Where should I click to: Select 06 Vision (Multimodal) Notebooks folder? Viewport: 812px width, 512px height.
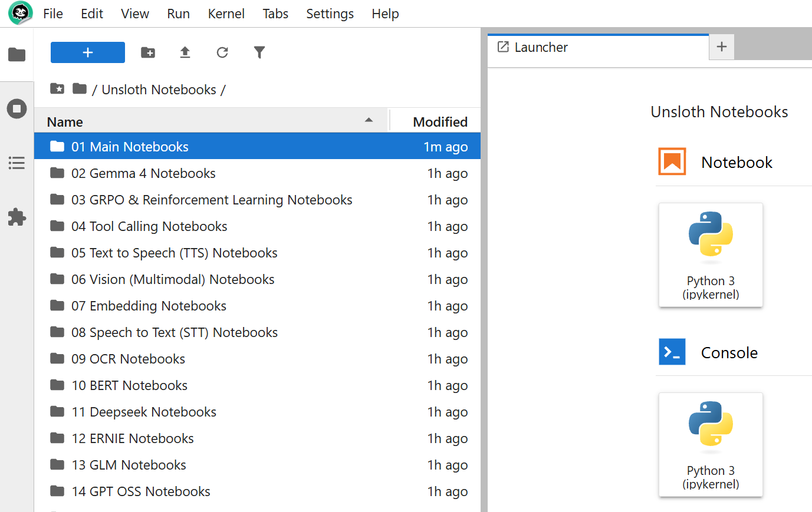257,279
